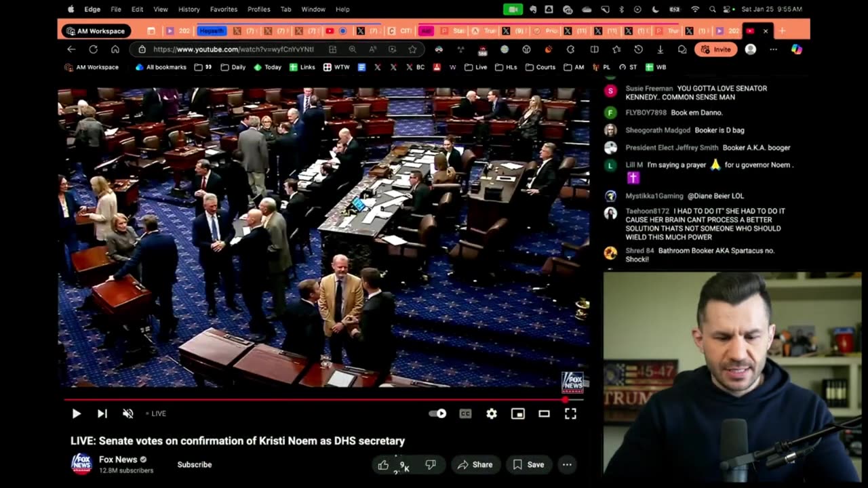Viewport: 868px width, 488px height.
Task: Open the WTW bookmark
Action: [336, 67]
